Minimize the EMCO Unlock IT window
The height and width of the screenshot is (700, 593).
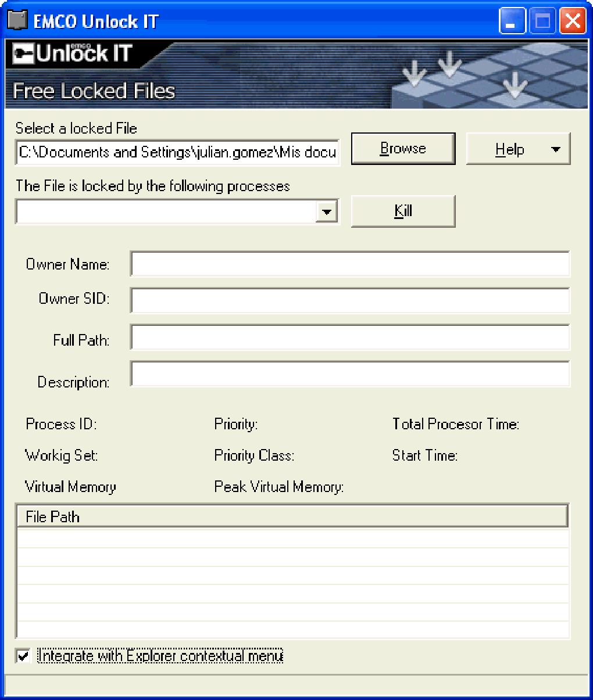512,21
